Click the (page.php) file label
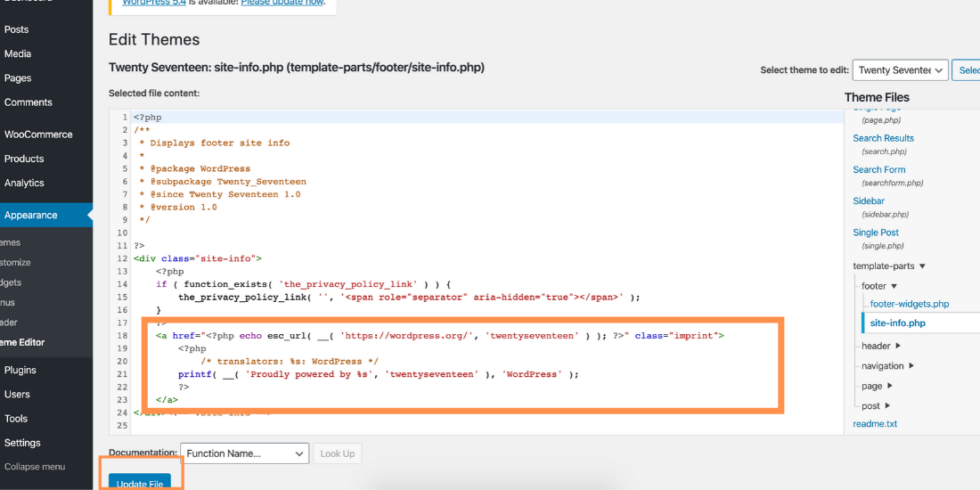980x490 pixels. click(x=881, y=120)
